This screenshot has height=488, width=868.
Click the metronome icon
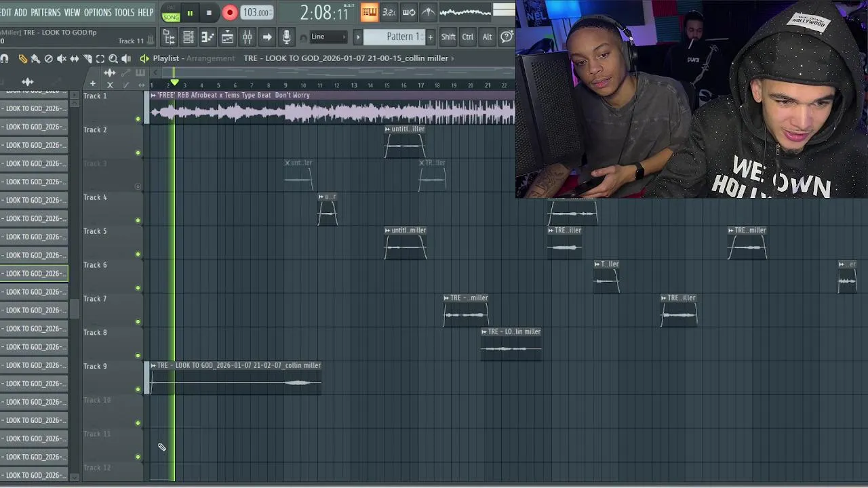(x=429, y=12)
